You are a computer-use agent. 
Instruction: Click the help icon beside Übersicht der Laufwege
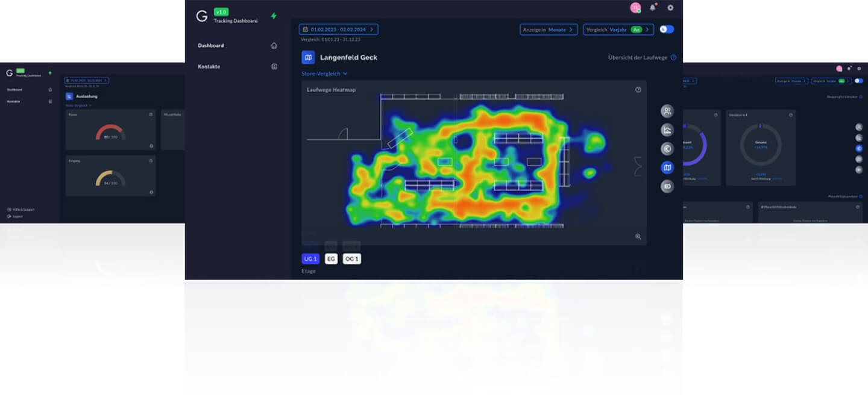point(673,58)
